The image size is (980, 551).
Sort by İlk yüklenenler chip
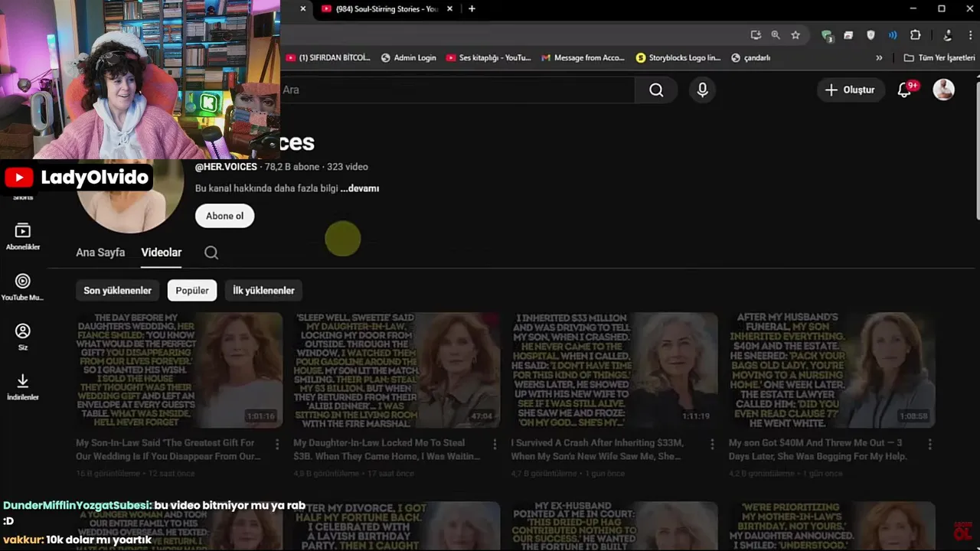(x=263, y=291)
